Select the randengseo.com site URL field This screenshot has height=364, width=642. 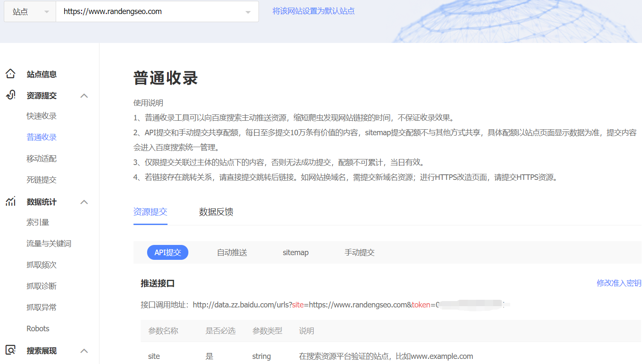click(x=157, y=11)
